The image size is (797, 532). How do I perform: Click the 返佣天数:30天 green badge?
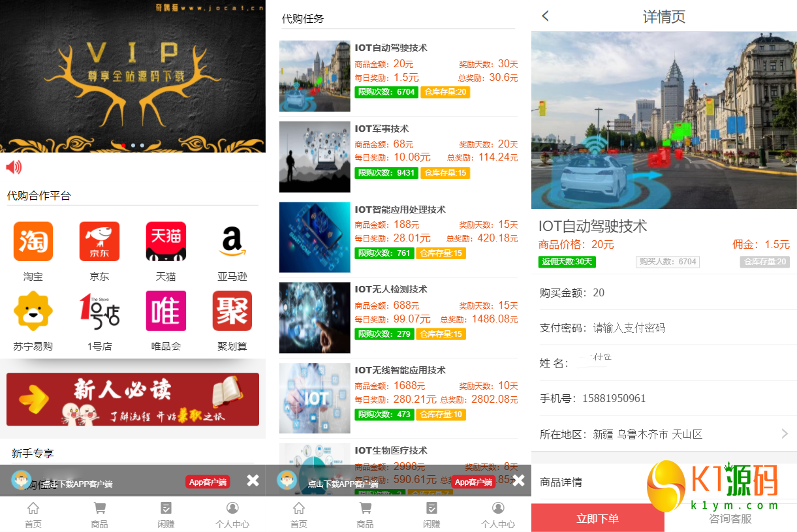click(567, 262)
